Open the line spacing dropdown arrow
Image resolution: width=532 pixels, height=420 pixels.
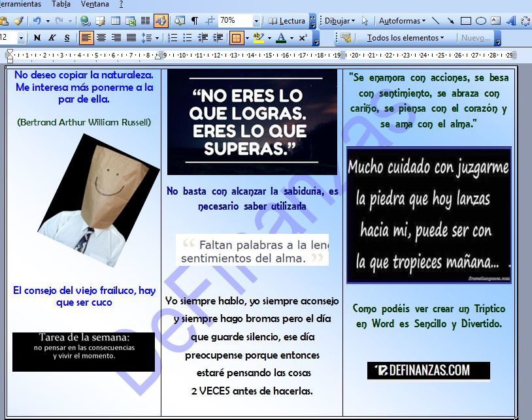[157, 38]
